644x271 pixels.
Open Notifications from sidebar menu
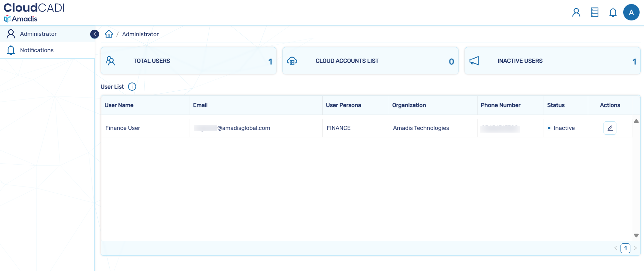[37, 50]
